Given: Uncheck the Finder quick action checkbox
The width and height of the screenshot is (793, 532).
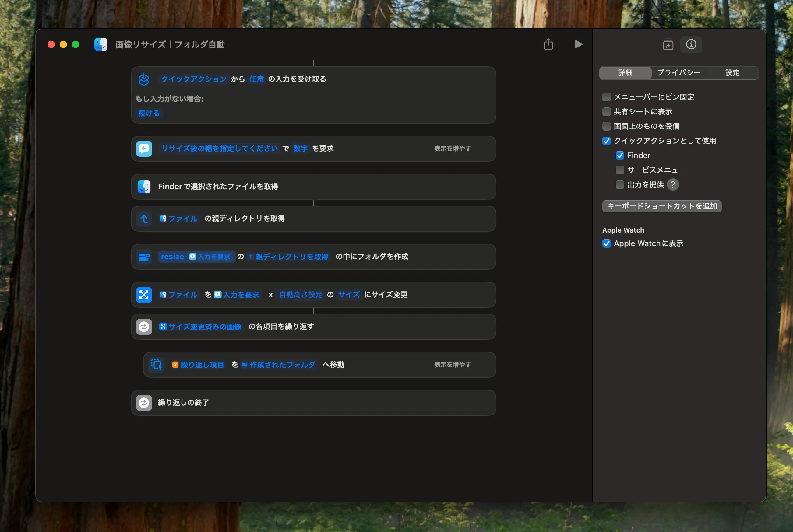Looking at the screenshot, I should [619, 156].
